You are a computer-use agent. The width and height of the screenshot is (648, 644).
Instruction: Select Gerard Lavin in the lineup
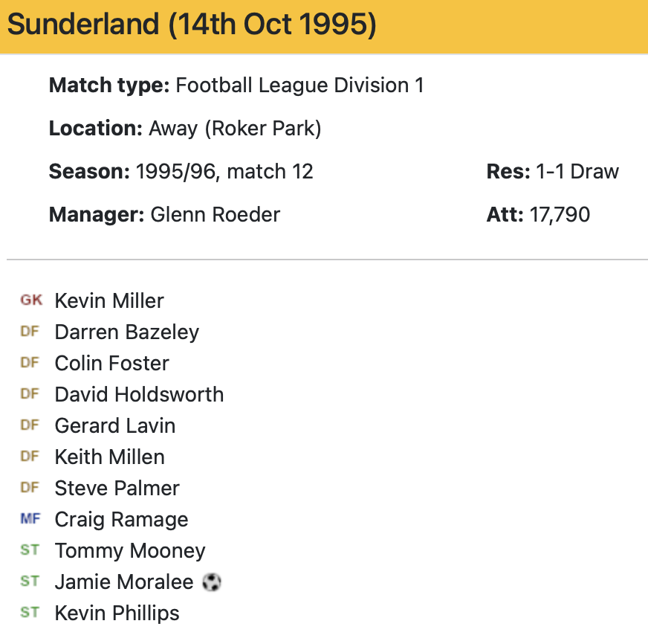pyautogui.click(x=115, y=425)
